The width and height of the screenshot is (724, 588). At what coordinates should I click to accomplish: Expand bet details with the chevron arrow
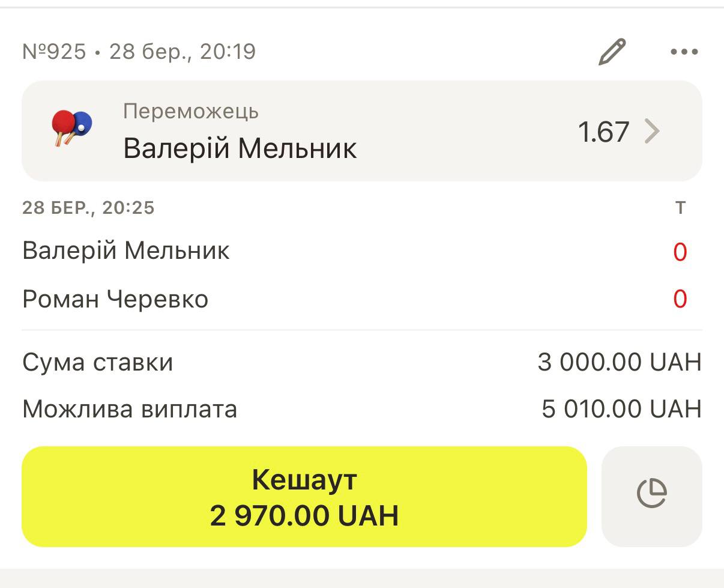pos(652,132)
